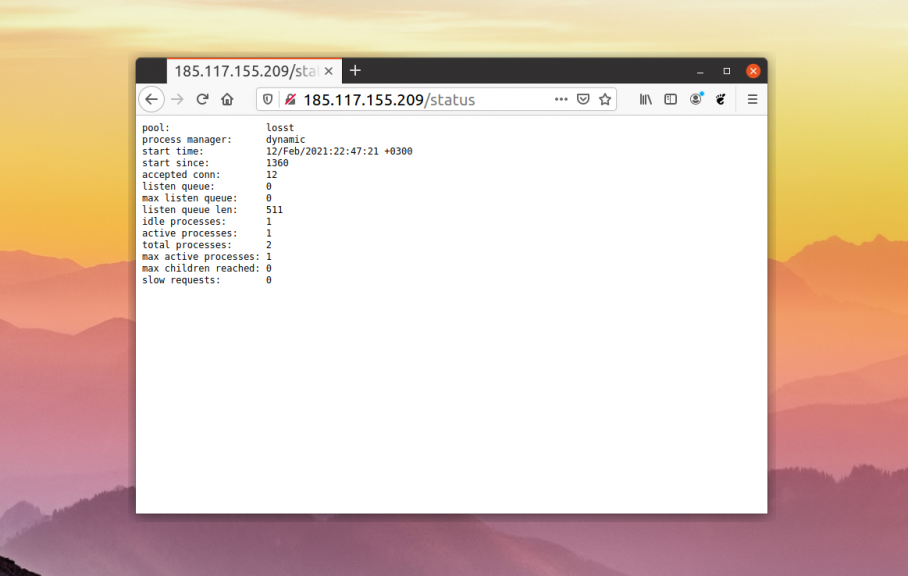The width and height of the screenshot is (908, 576).
Task: Click the insecure connection padlock icon
Action: click(x=290, y=100)
